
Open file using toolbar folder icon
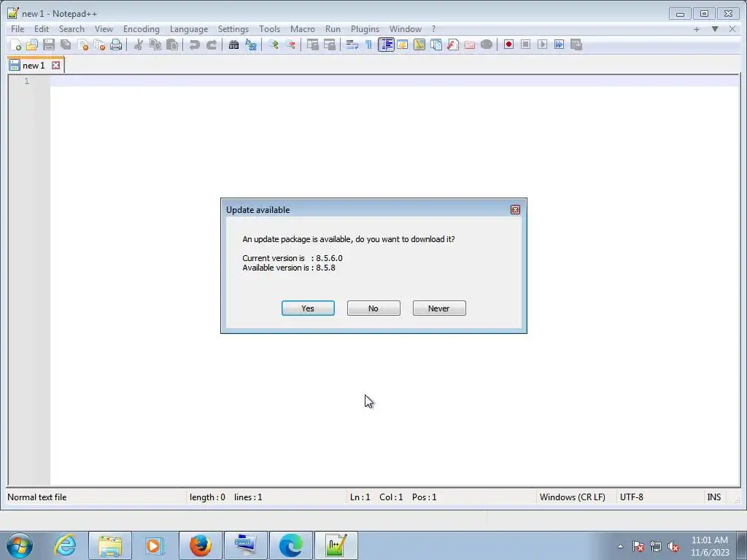coord(32,44)
